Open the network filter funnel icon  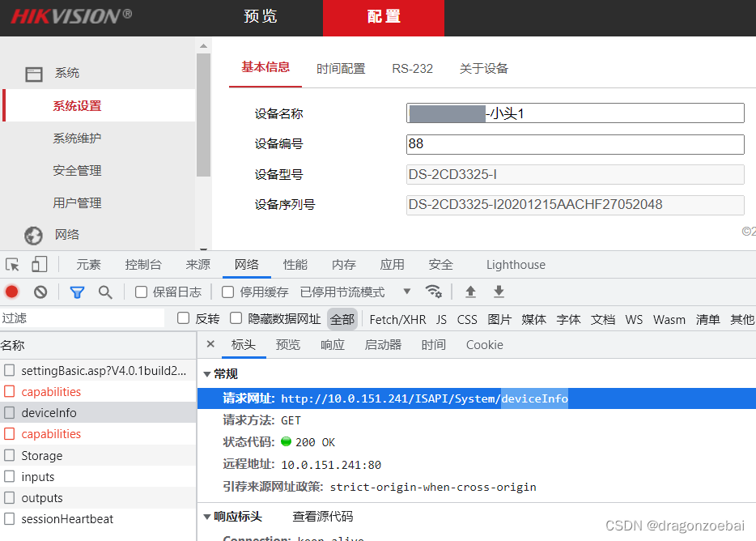tap(77, 292)
